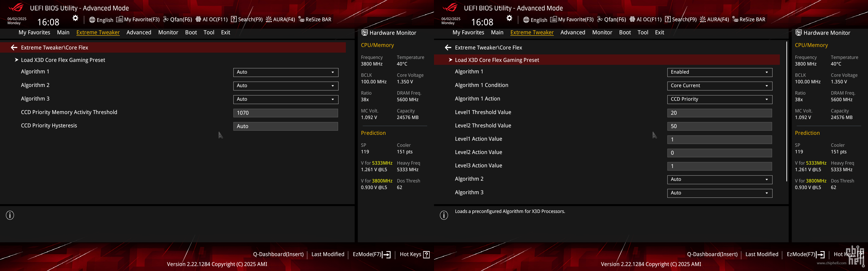Viewport: 868px width, 271px height.
Task: Open AURA(F4) lighting in right screen
Action: click(714, 19)
